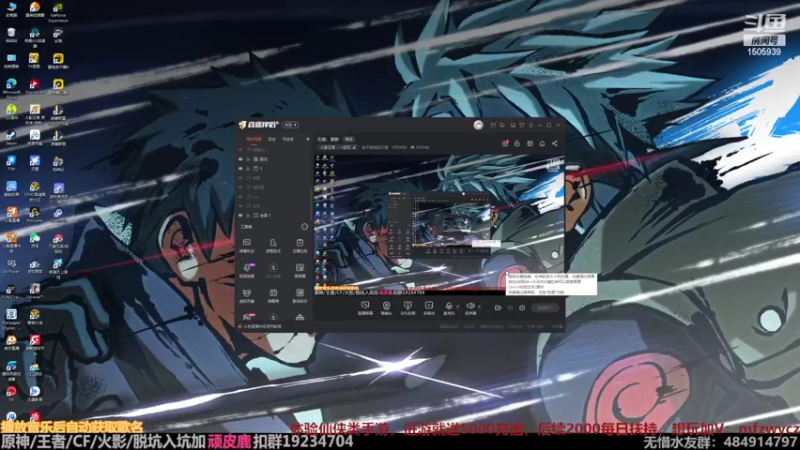The height and width of the screenshot is (450, 800).
Task: Lock the source named 1
Action: pos(248,168)
